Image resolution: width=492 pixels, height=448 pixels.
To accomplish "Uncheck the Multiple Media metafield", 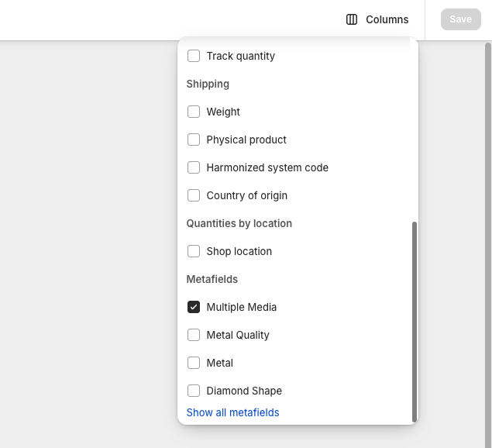I will (194, 307).
